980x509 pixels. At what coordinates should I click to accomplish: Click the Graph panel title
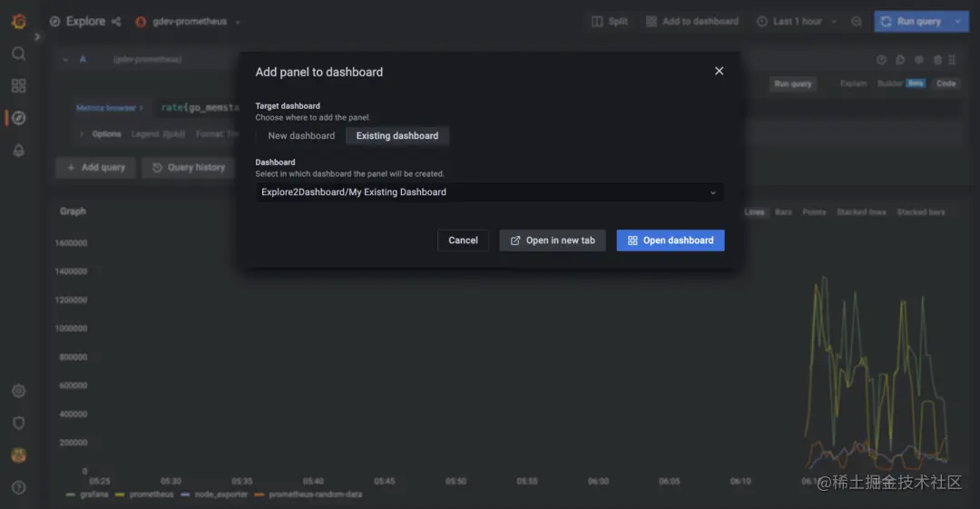pyautogui.click(x=73, y=211)
